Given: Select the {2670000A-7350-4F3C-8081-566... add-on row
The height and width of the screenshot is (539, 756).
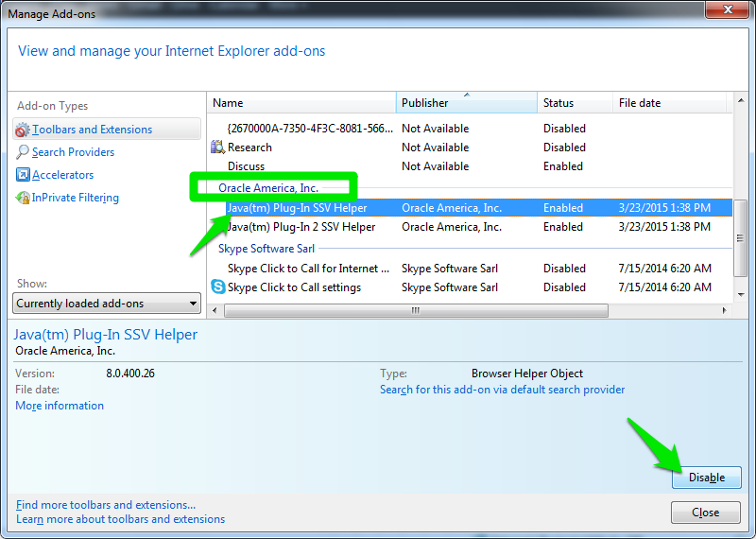Looking at the screenshot, I should [470, 129].
